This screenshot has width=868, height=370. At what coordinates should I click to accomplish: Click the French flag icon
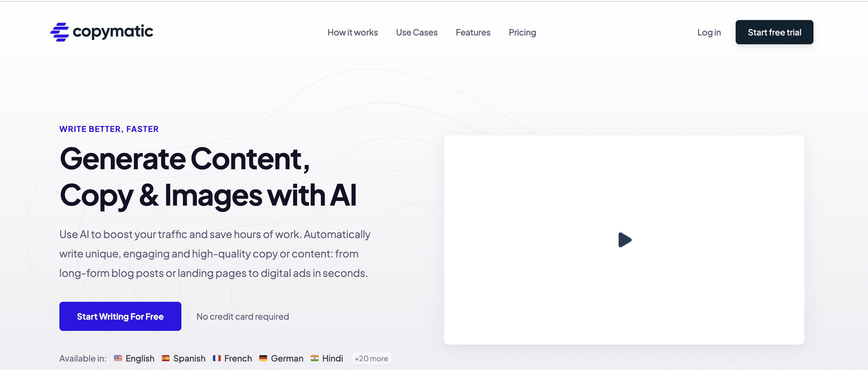[217, 358]
